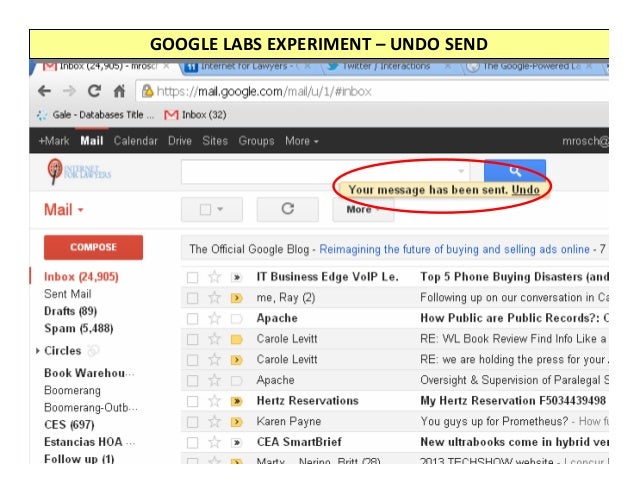This screenshot has height=493, width=638.
Task: Click the padlock icon in address bar
Action: [x=147, y=91]
